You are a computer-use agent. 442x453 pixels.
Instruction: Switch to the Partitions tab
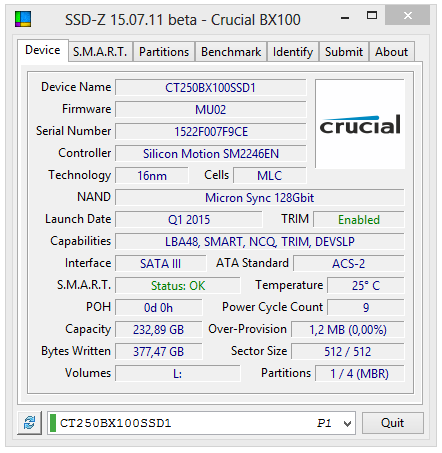[x=164, y=52]
